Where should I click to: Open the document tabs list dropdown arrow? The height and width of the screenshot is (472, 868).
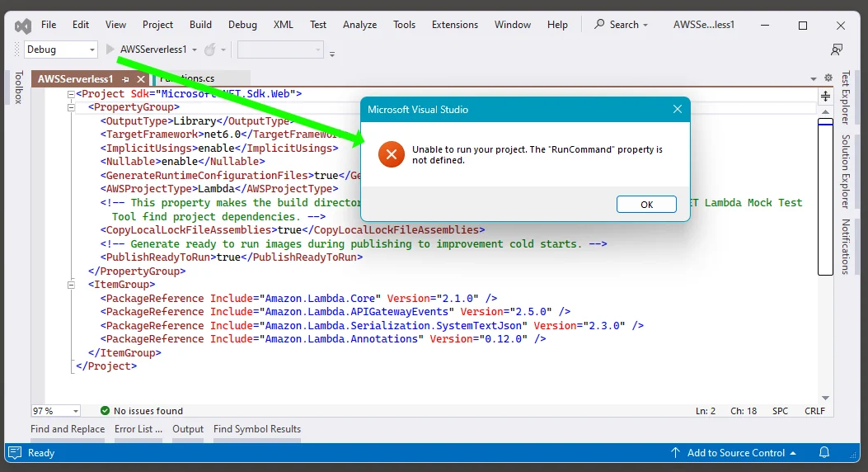[x=814, y=78]
